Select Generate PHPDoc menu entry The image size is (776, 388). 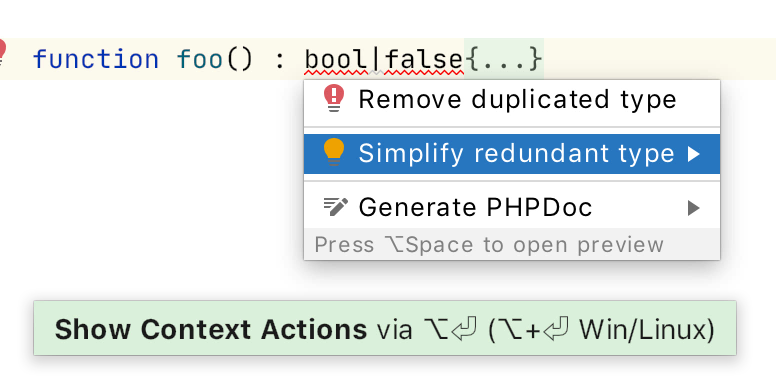512,207
